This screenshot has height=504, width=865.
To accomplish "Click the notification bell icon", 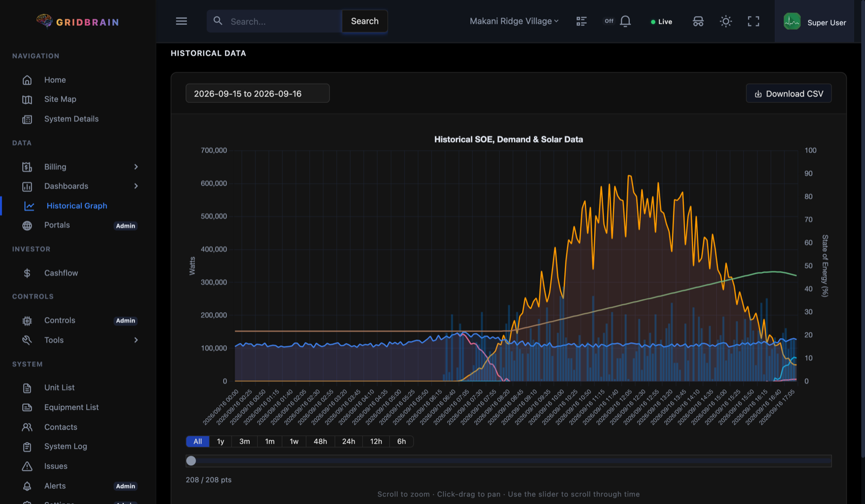I will click(x=626, y=21).
